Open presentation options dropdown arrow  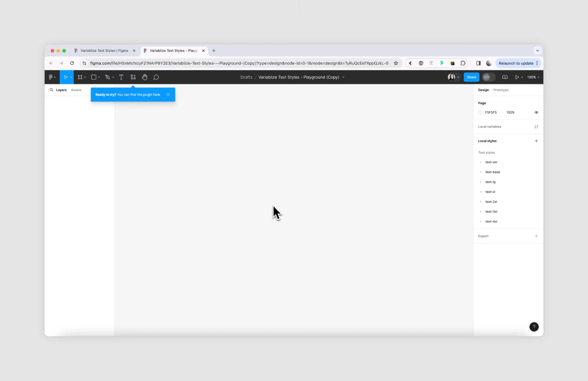522,77
